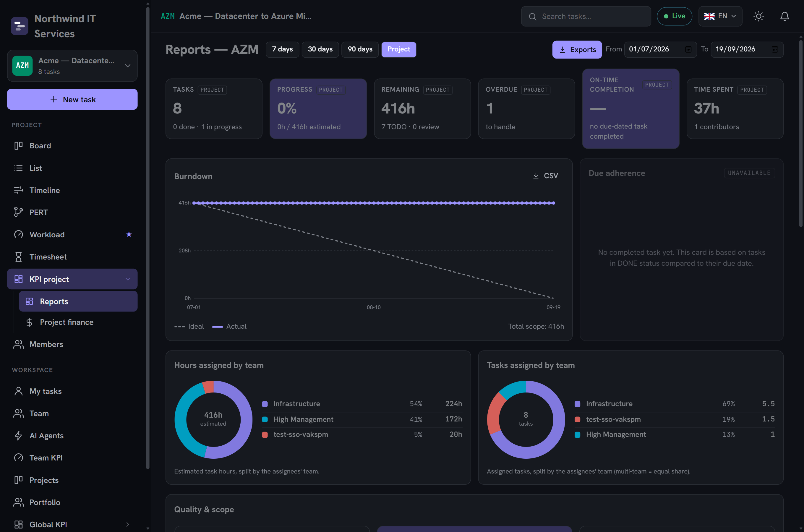Click the Tasks assigned donut chart

(x=526, y=420)
